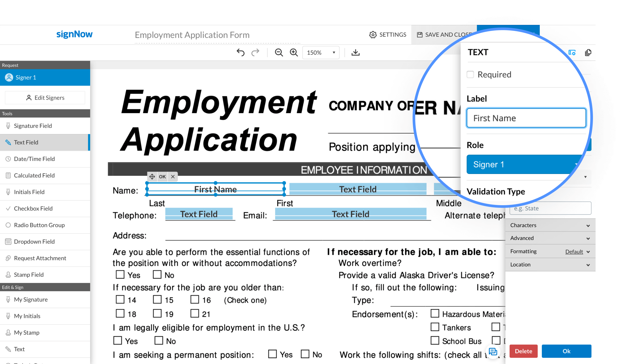The height and width of the screenshot is (364, 632).
Task: Click the undo arrow icon
Action: (x=240, y=53)
